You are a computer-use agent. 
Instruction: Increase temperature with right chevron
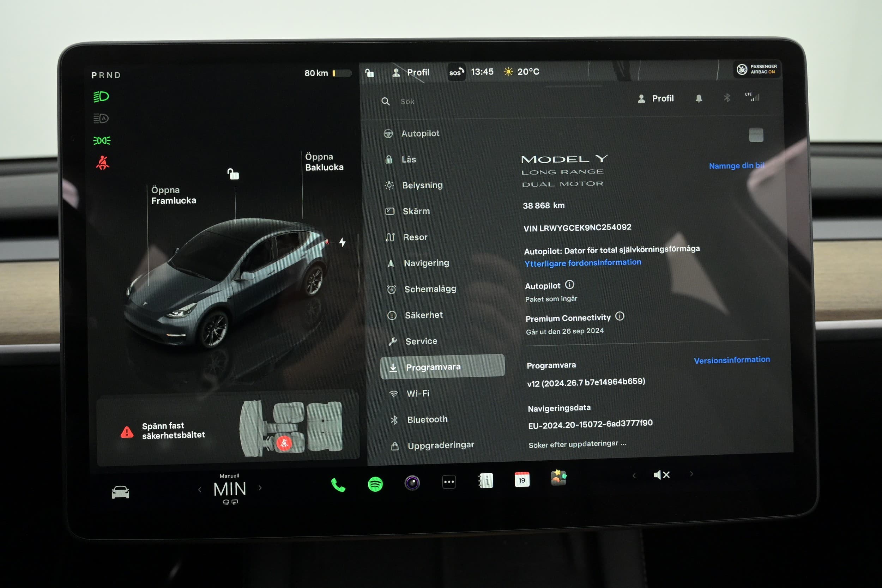coord(260,488)
